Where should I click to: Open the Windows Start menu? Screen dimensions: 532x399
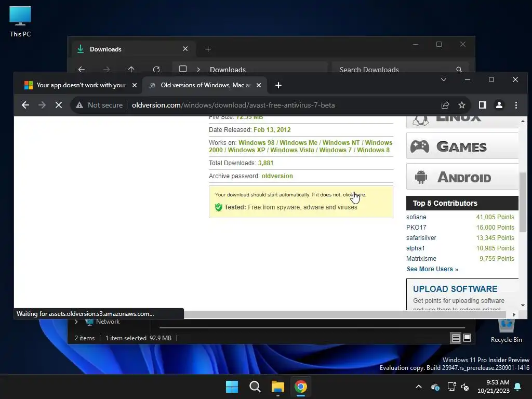tap(232, 387)
